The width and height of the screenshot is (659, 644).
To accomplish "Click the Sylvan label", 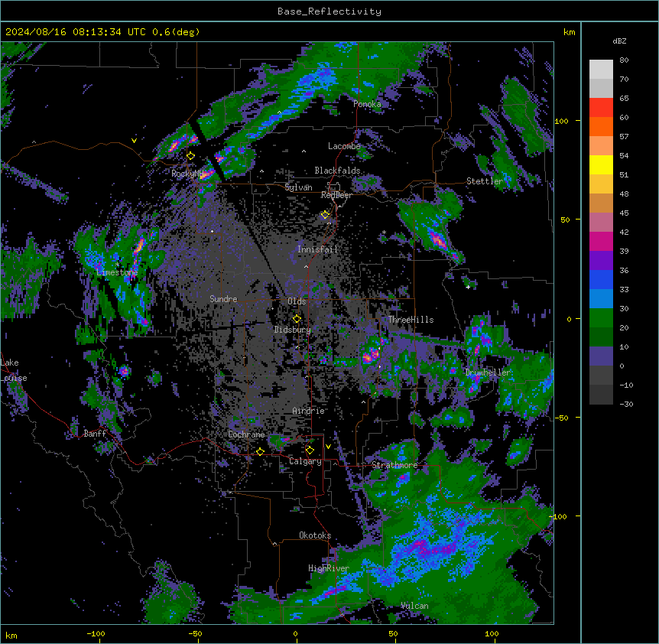I will coord(298,187).
